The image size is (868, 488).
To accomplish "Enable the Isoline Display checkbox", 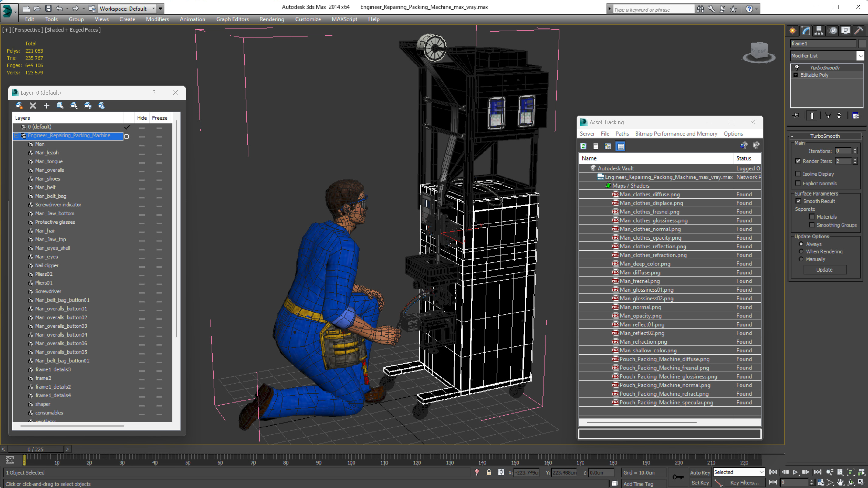I will click(798, 174).
